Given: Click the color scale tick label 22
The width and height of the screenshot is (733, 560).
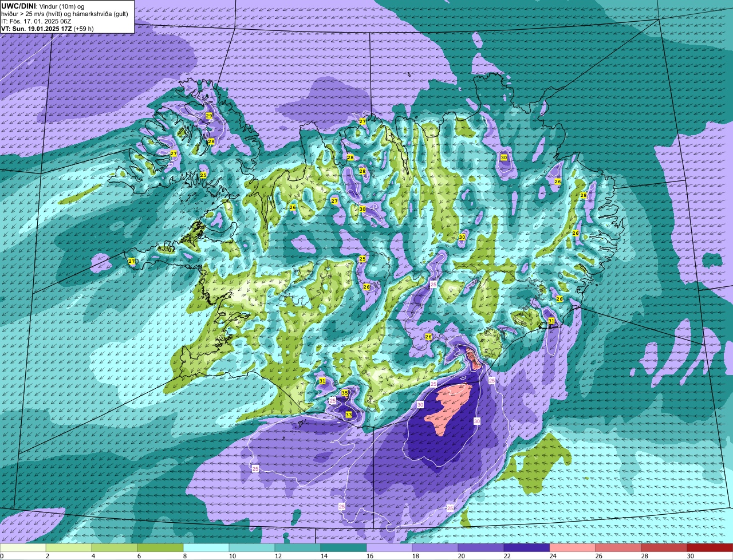Looking at the screenshot, I should coord(507,556).
